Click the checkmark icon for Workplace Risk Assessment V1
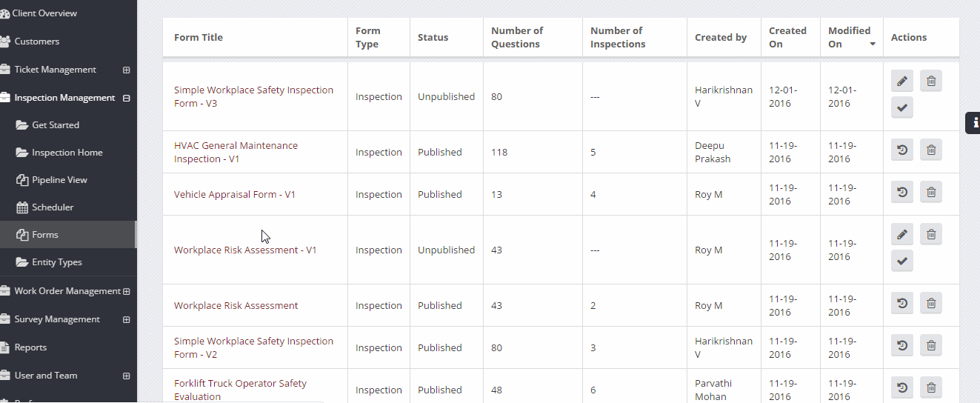Image resolution: width=980 pixels, height=403 pixels. (x=901, y=261)
